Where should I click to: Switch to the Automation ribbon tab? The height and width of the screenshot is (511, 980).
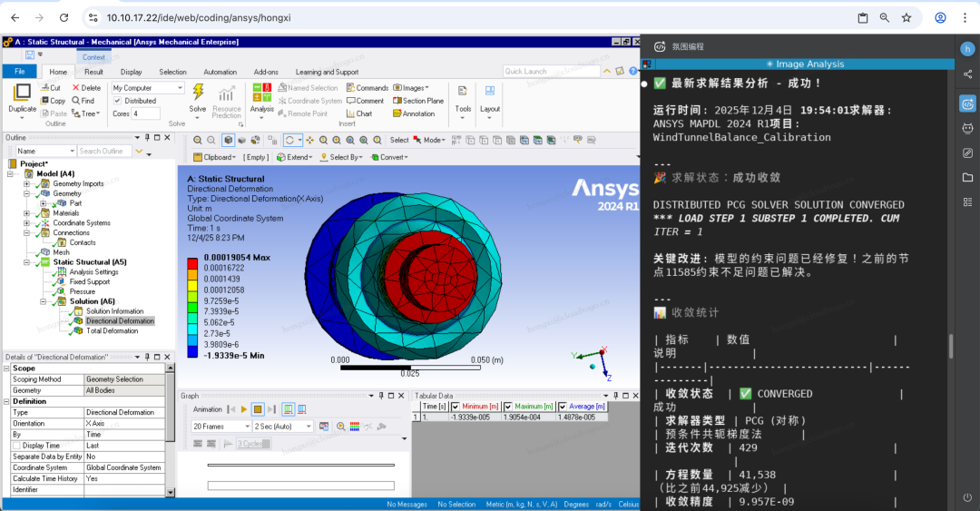220,72
